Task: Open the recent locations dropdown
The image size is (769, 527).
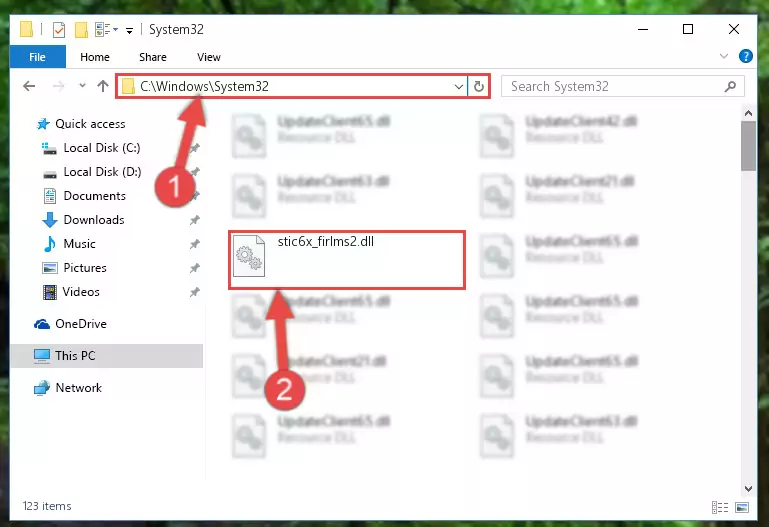Action: pyautogui.click(x=82, y=86)
